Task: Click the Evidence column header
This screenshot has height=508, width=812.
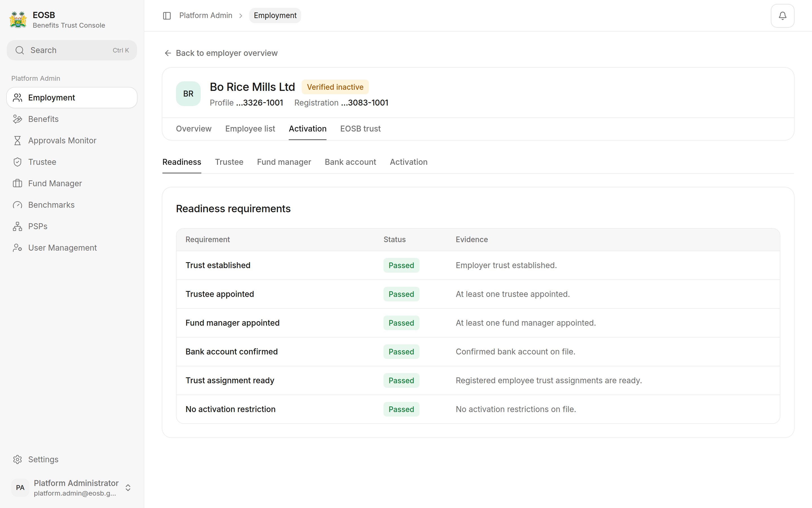Action: tap(472, 240)
